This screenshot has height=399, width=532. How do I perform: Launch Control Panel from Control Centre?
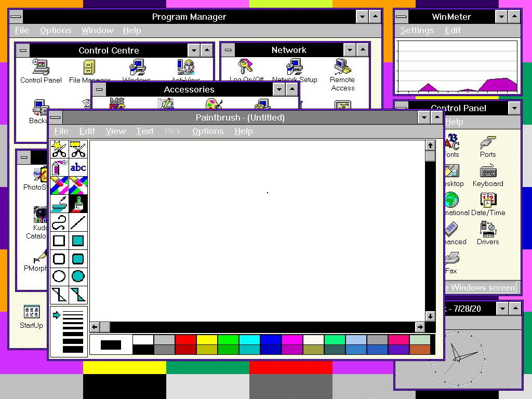(x=41, y=68)
